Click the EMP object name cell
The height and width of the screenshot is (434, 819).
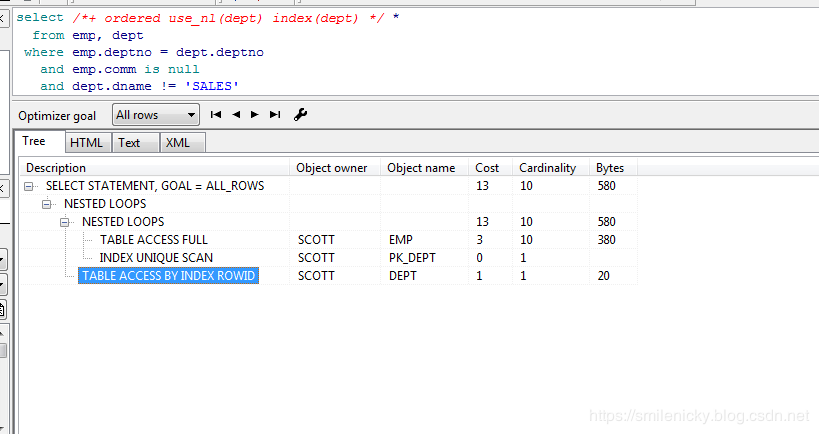401,240
